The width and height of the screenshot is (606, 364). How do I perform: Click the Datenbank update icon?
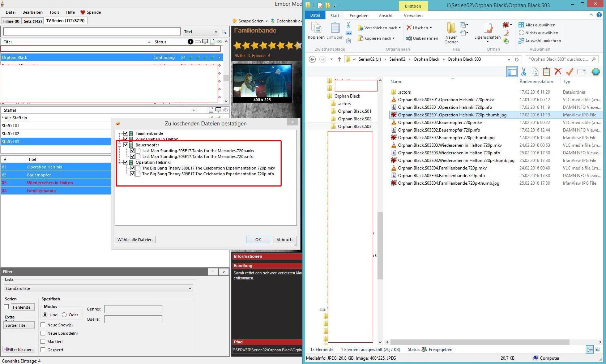tap(273, 21)
